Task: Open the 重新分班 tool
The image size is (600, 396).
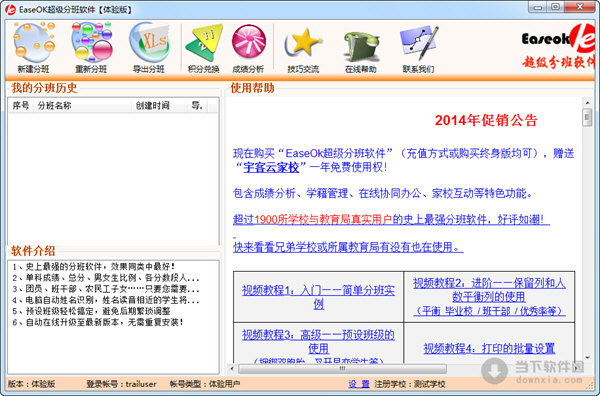Action: tap(91, 47)
